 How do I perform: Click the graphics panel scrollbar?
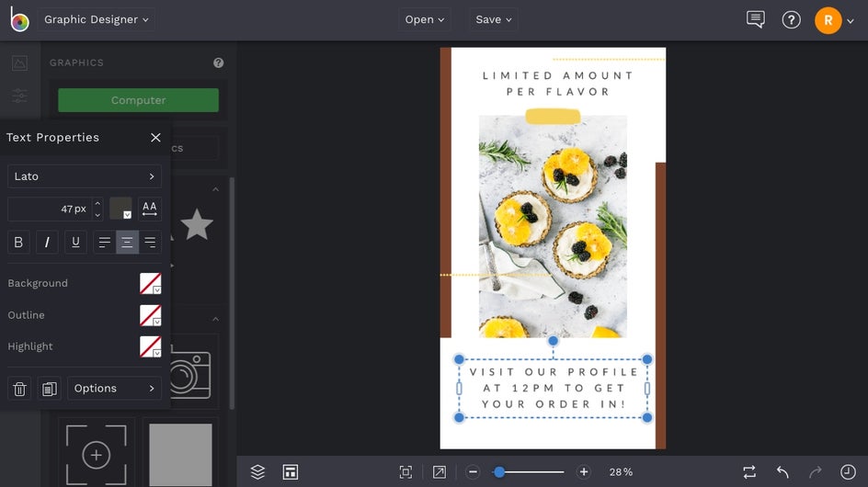point(232,293)
